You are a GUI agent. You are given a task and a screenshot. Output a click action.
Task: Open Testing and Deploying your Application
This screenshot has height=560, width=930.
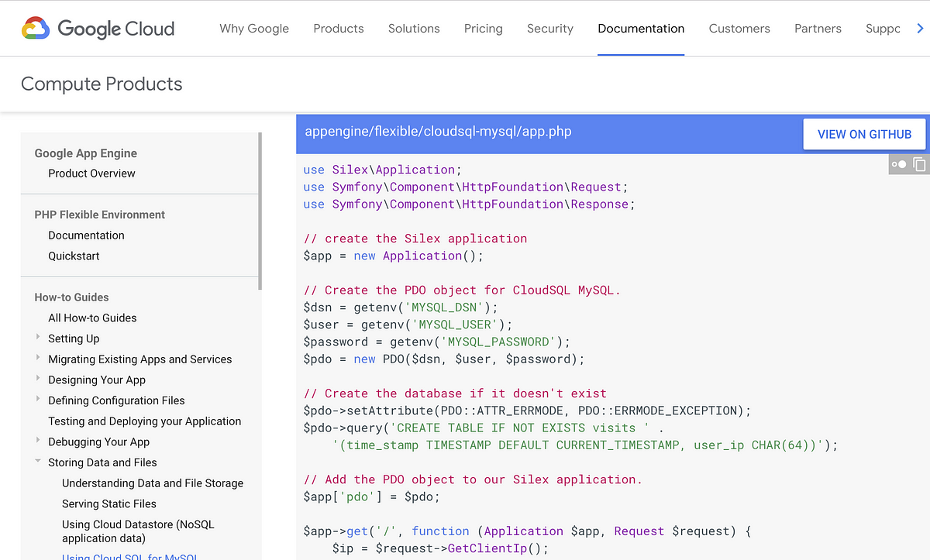[x=145, y=421]
